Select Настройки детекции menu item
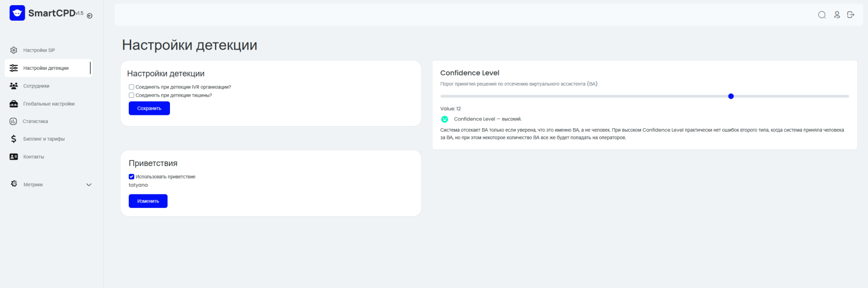 (x=48, y=68)
